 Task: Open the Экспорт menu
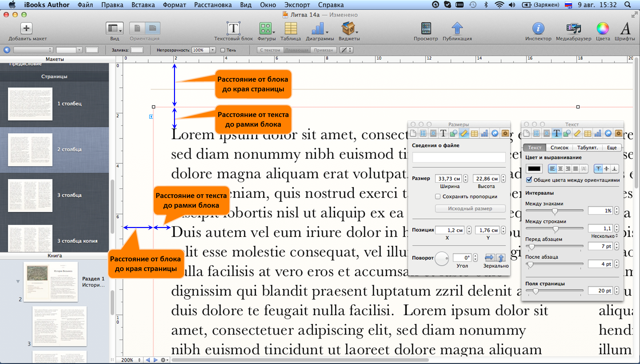297,5
